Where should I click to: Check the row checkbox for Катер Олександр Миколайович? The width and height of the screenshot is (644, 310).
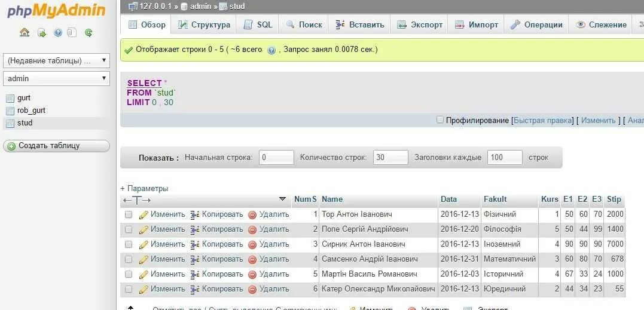click(129, 290)
